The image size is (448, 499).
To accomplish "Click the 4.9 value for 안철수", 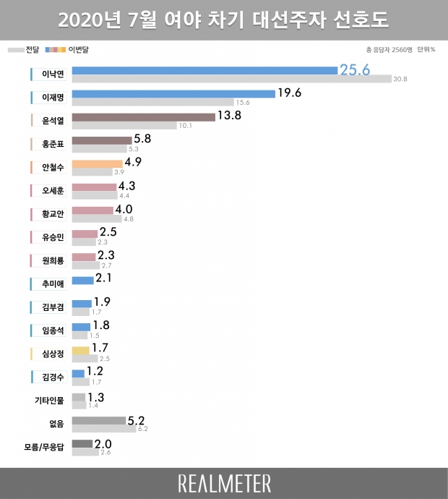I will point(133,162).
